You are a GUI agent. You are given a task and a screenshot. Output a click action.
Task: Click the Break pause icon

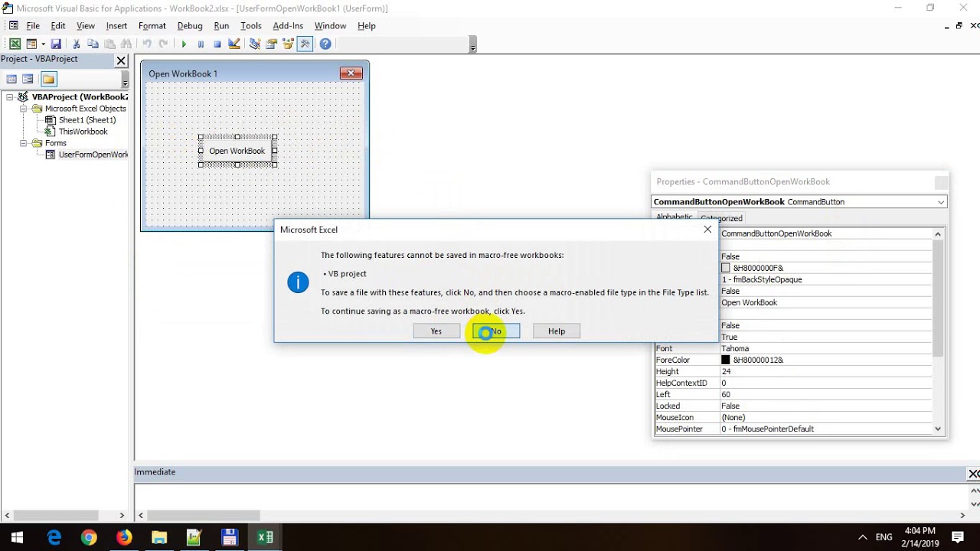(x=201, y=44)
